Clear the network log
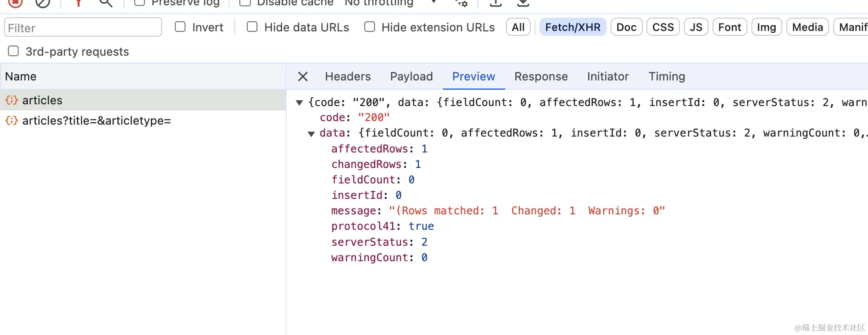The height and width of the screenshot is (335, 868). coord(43,3)
